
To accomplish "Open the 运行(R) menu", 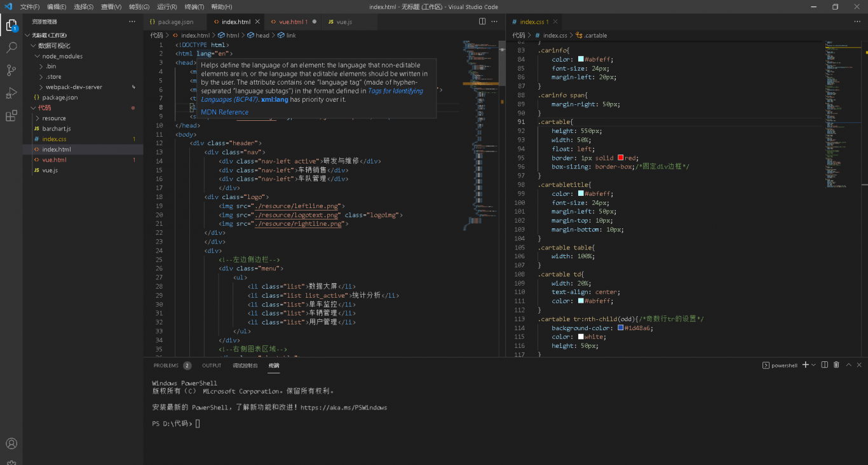I will pyautogui.click(x=166, y=6).
